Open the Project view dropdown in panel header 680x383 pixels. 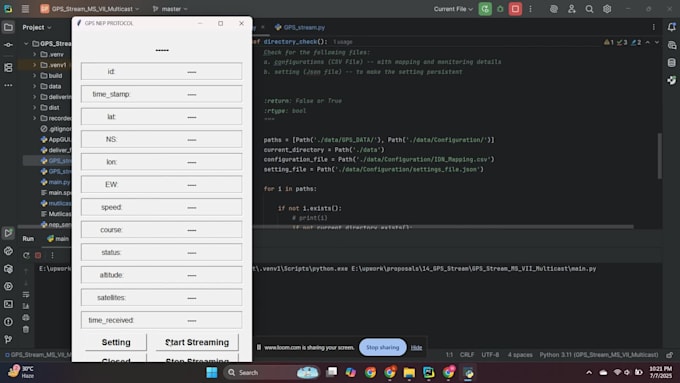pos(37,27)
